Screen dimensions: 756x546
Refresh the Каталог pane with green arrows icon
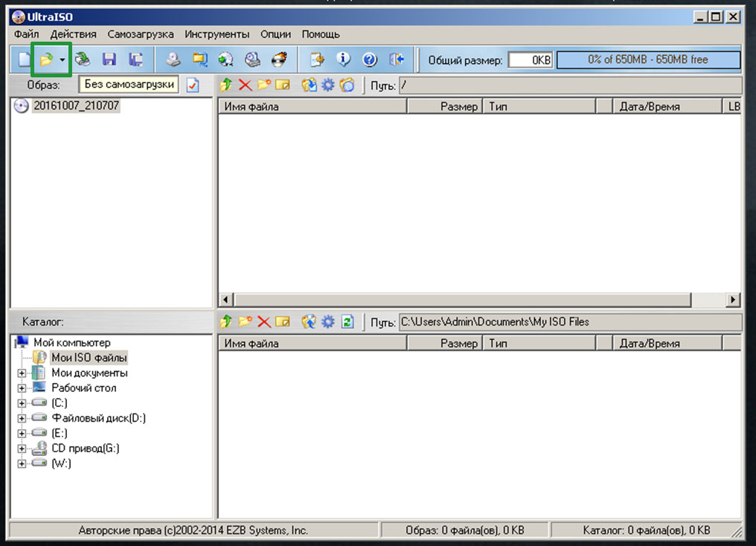click(347, 321)
